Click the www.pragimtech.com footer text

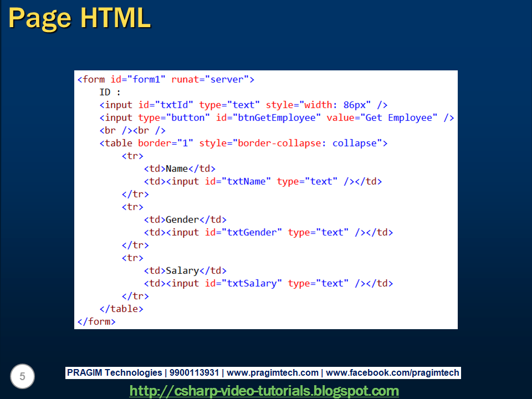[x=273, y=372]
